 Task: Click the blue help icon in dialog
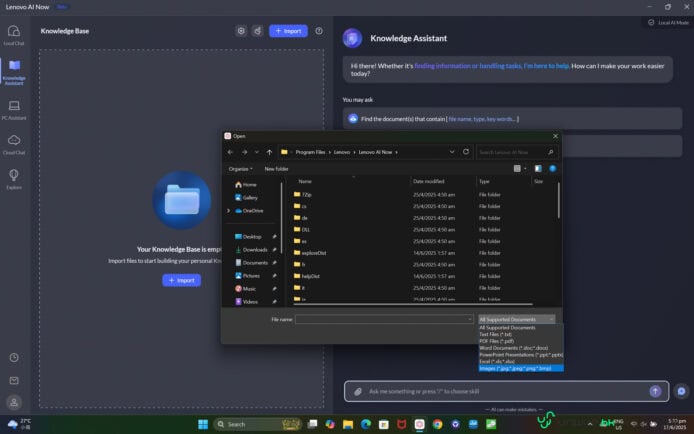pos(552,169)
